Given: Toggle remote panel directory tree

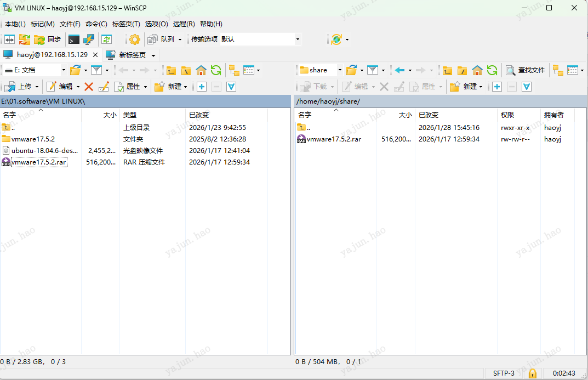Looking at the screenshot, I should click(x=558, y=70).
